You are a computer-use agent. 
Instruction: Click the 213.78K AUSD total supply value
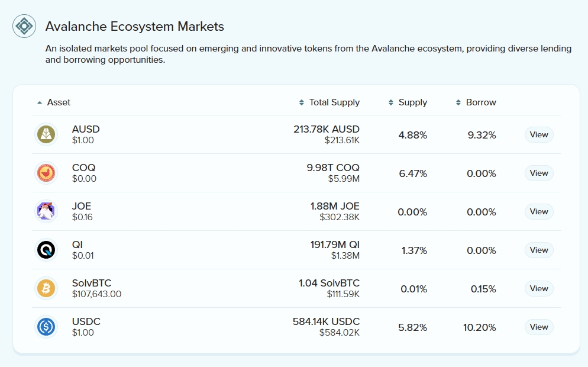327,129
